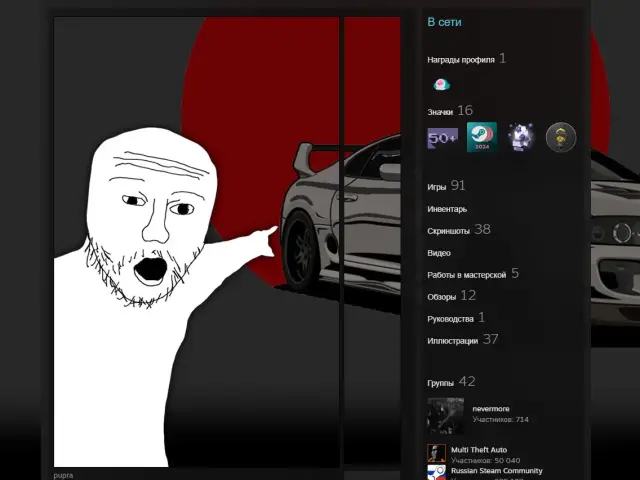
Task: Select the purple crystal badge icon
Action: click(x=521, y=138)
